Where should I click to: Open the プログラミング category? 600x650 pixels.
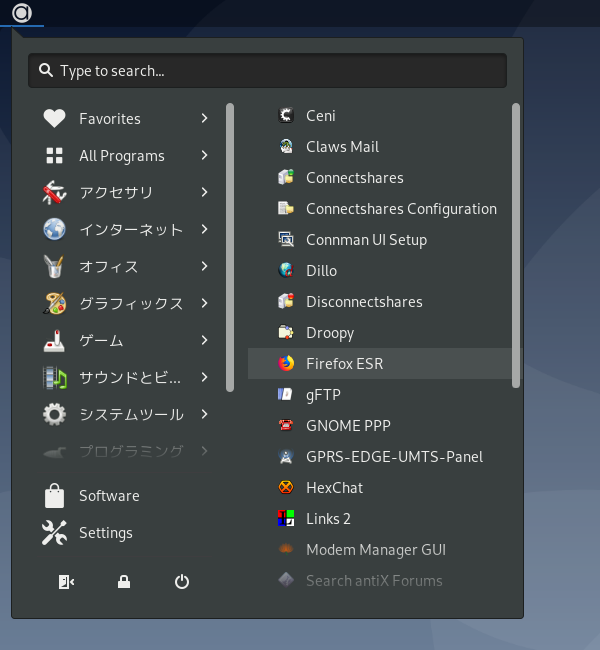click(x=125, y=451)
